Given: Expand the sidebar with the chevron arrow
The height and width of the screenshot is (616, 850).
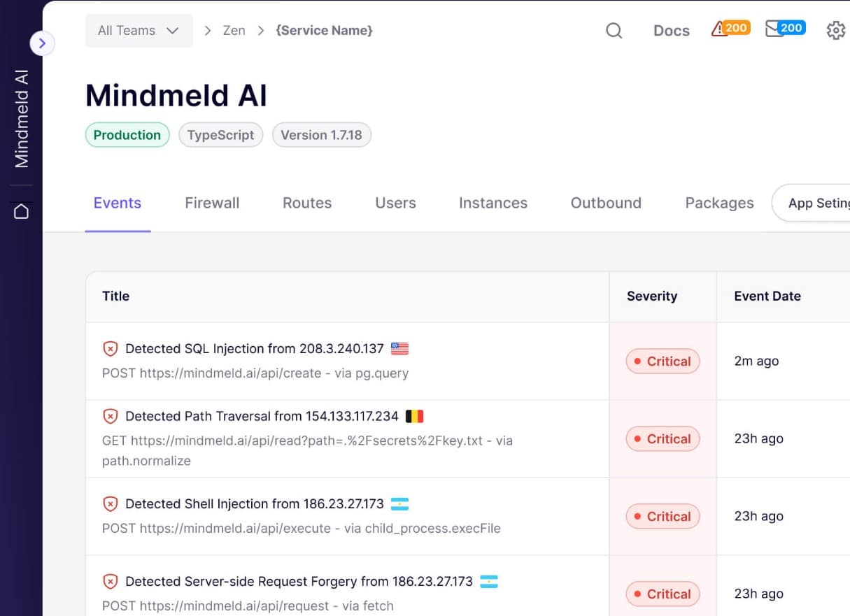Looking at the screenshot, I should click(x=43, y=43).
